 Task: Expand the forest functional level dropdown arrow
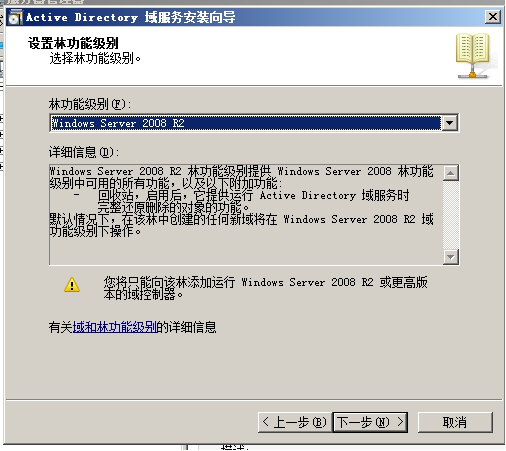pyautogui.click(x=450, y=123)
